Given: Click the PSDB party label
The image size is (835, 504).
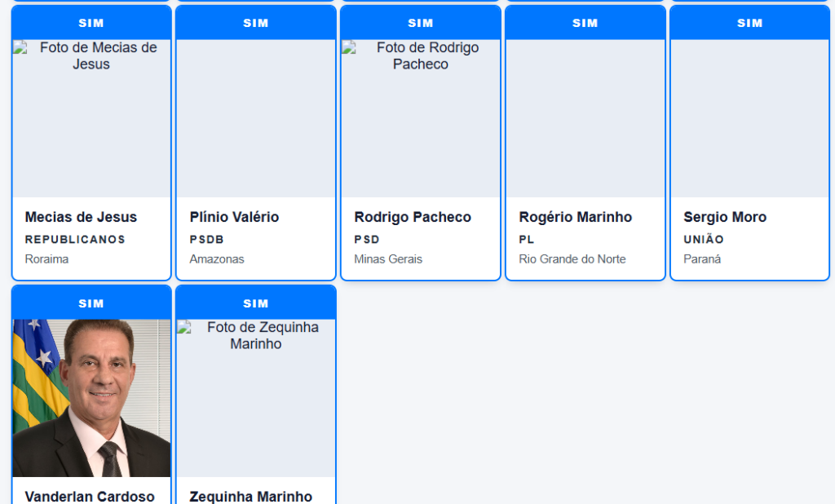Looking at the screenshot, I should [x=206, y=240].
